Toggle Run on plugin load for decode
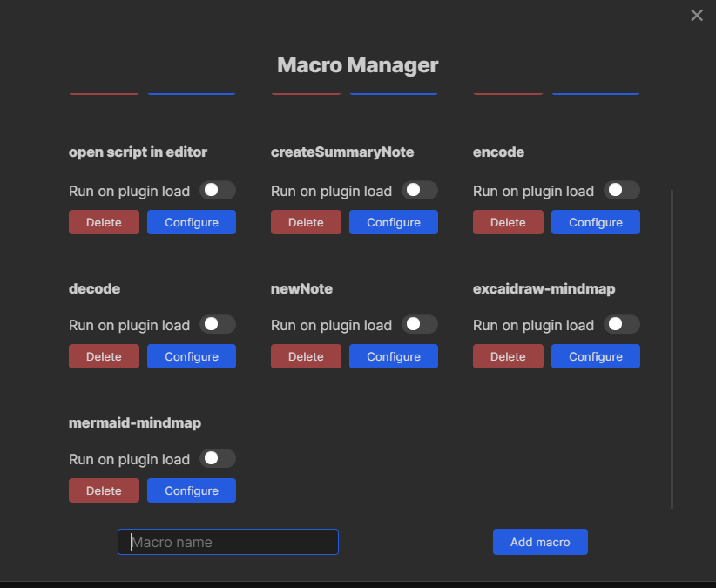716x588 pixels. point(218,325)
